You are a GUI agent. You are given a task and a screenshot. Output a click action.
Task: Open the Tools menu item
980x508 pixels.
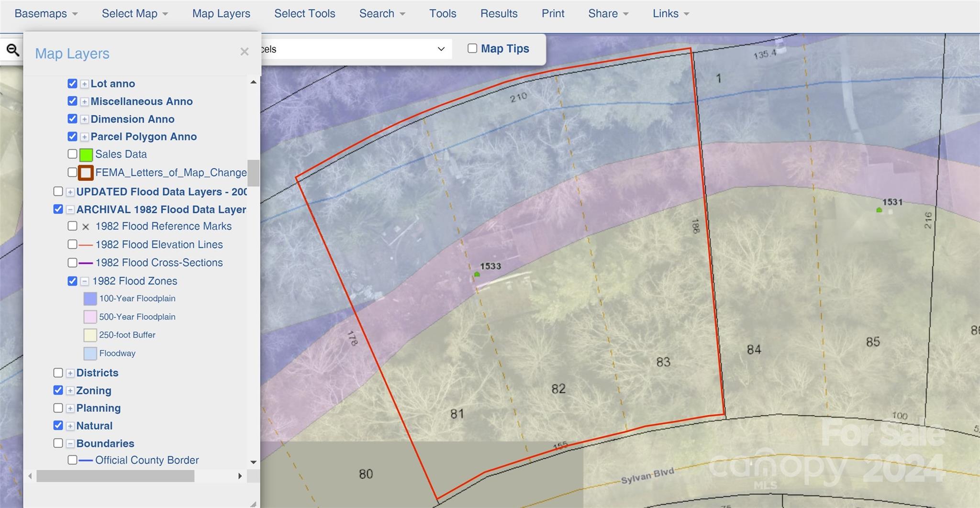[x=443, y=13]
